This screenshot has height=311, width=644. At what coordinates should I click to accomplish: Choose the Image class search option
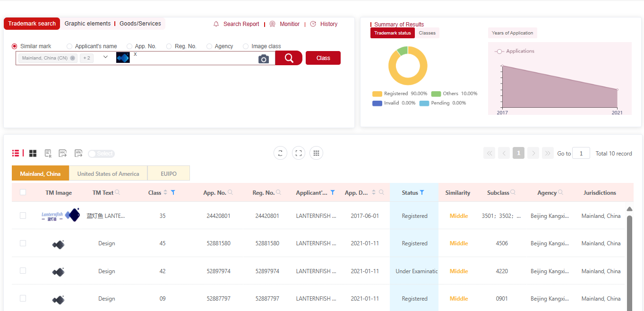point(245,46)
